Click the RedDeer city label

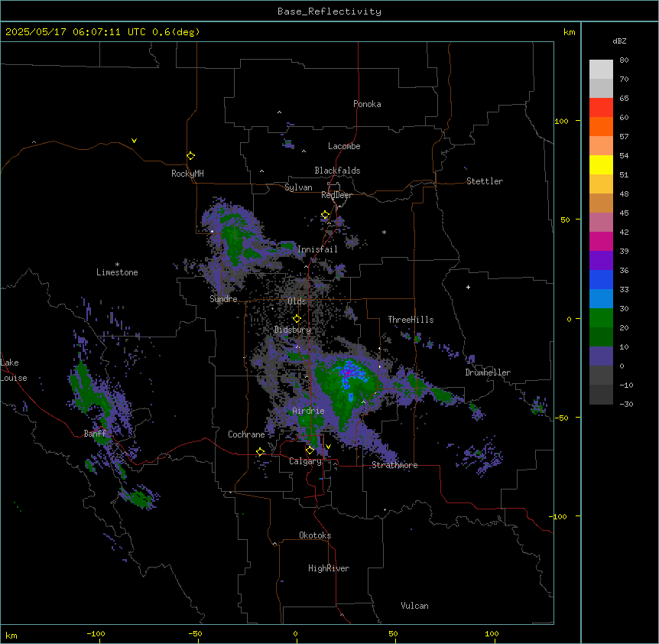click(336, 195)
